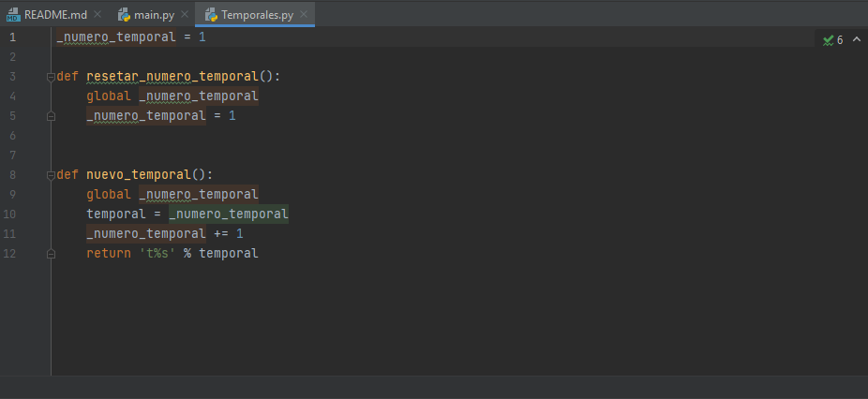Close the Temporales.py tab
868x399 pixels.
(304, 14)
